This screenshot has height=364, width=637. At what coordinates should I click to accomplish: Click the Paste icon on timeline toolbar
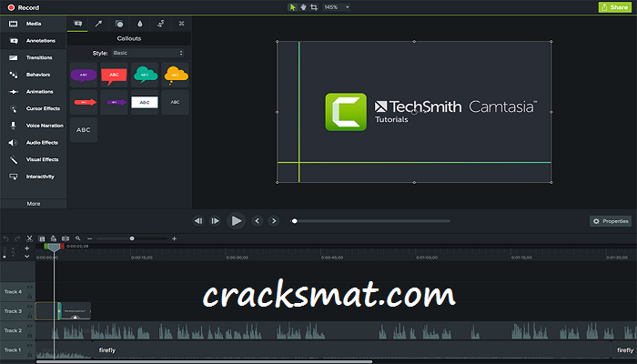click(53, 238)
